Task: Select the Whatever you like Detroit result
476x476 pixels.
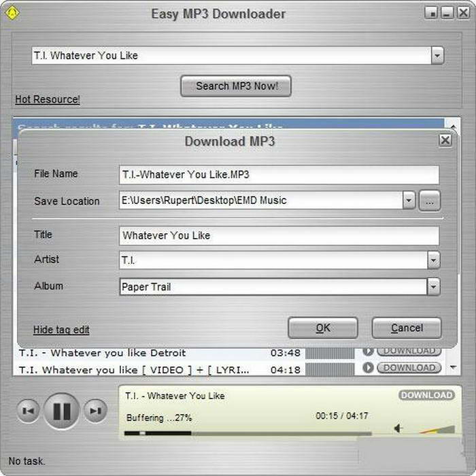Action: click(x=102, y=353)
